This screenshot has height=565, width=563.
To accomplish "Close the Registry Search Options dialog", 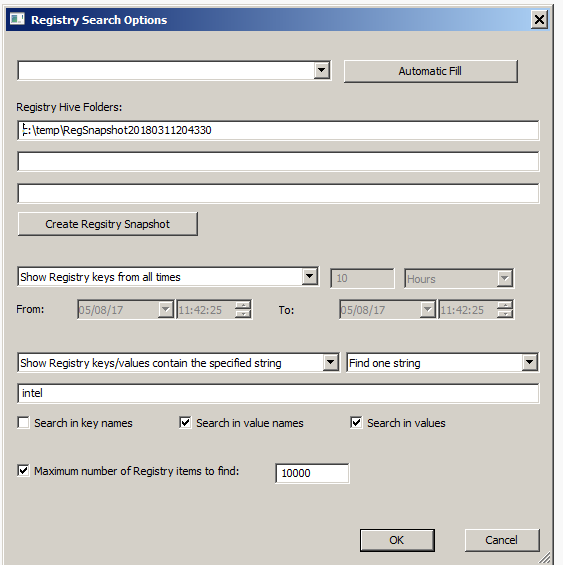I will (539, 19).
